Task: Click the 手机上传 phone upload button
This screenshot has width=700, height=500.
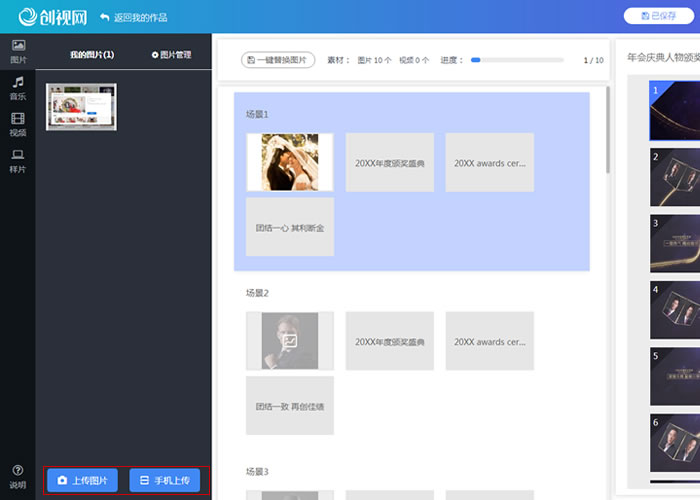Action: (165, 480)
